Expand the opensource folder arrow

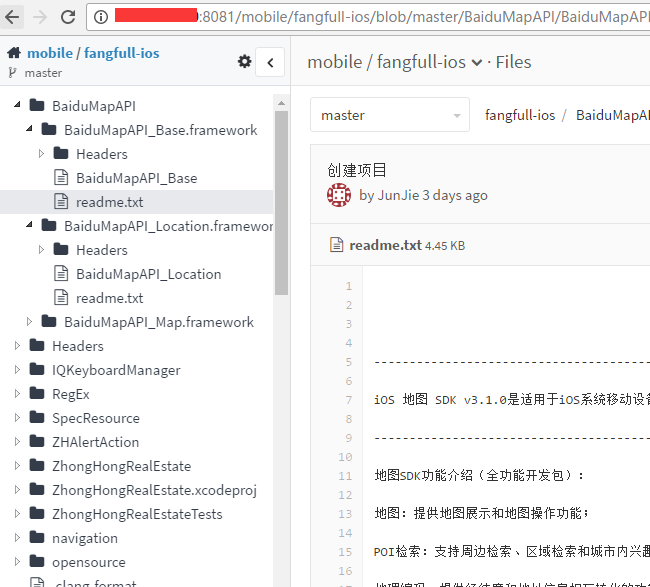pyautogui.click(x=17, y=562)
